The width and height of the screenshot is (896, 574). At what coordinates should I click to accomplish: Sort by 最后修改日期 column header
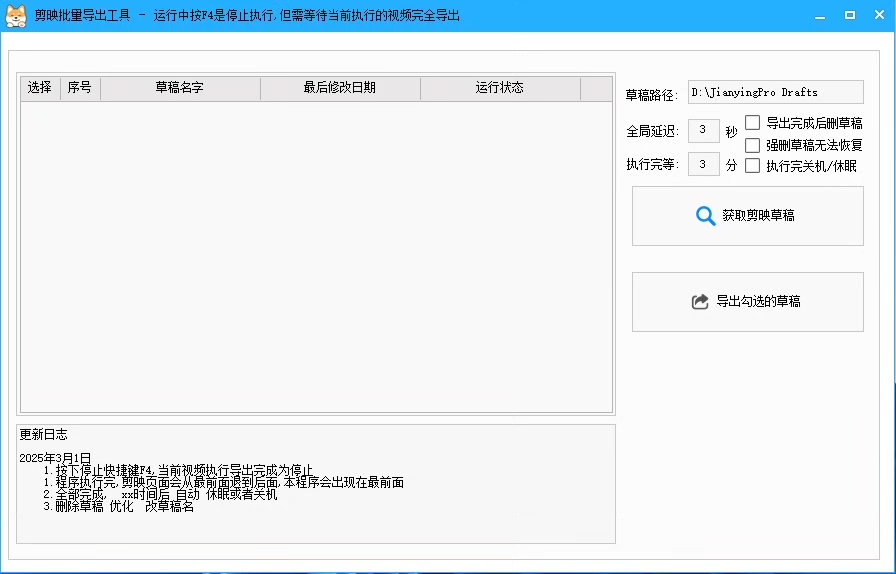coord(340,88)
